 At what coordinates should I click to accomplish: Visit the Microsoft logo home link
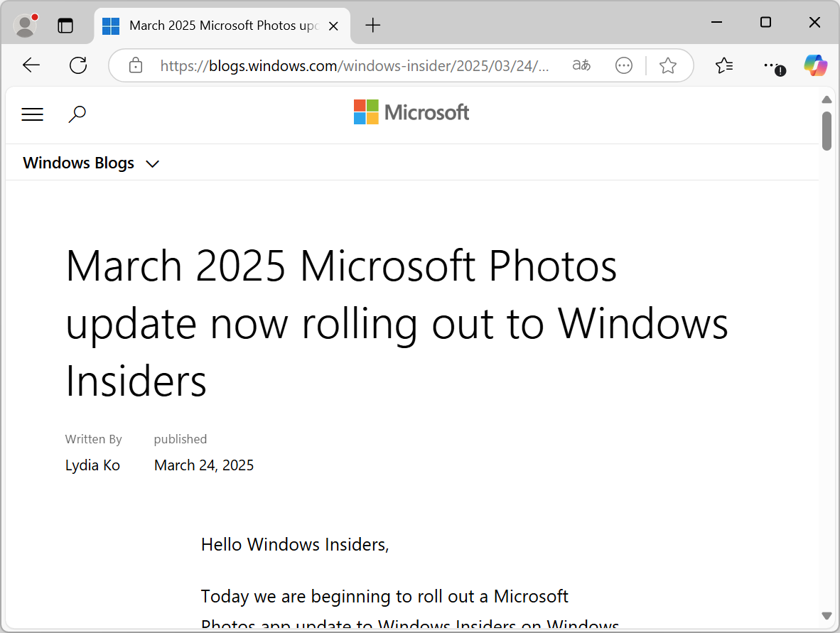(x=411, y=112)
